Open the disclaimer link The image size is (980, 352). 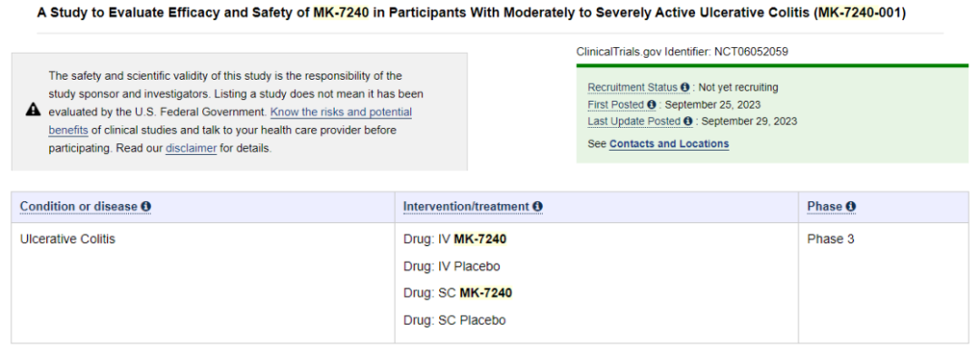coord(191,149)
